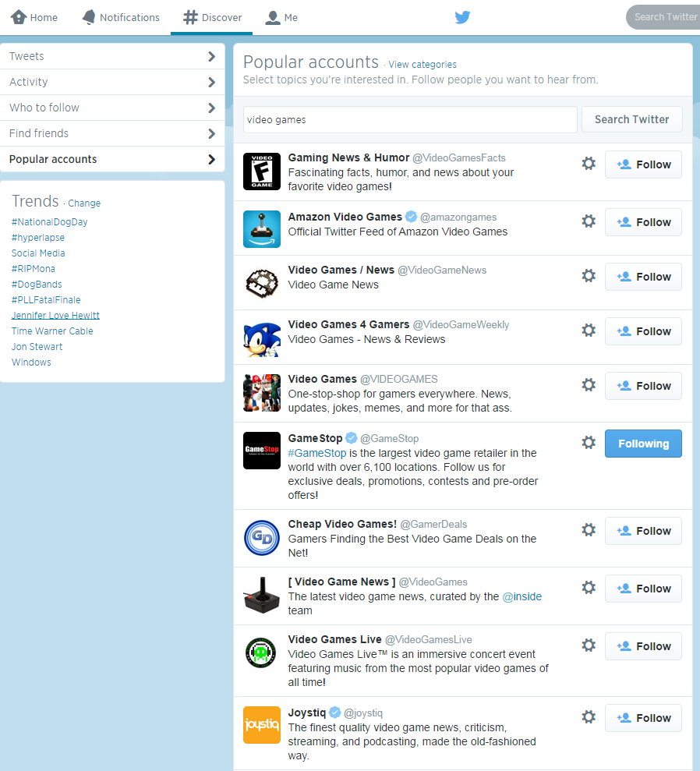Screen dimensions: 700x771
Task: Open #RIPMona trend
Action: click(x=34, y=268)
